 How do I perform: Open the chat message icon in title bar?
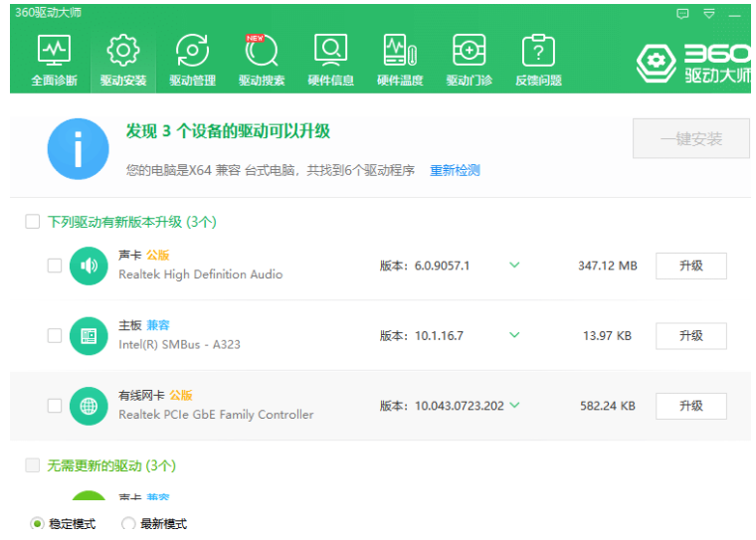coord(682,14)
